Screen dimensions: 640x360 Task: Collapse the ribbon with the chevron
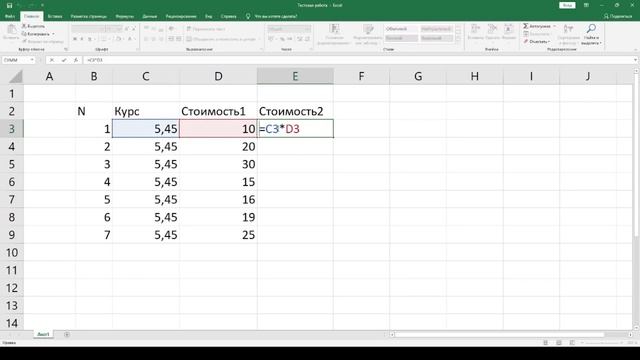click(x=635, y=50)
